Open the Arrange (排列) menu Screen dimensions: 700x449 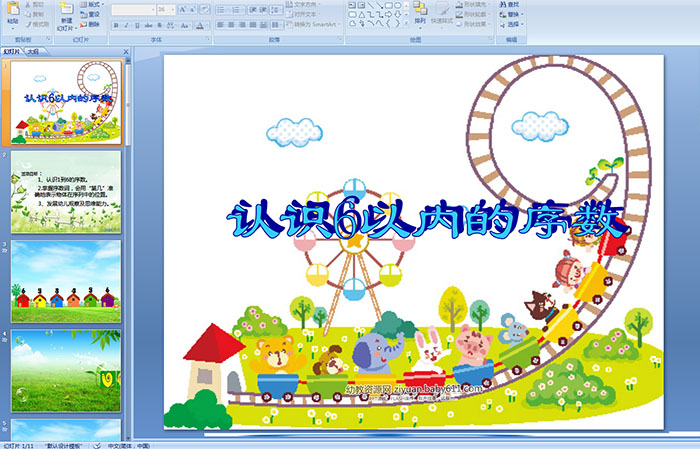pos(420,13)
